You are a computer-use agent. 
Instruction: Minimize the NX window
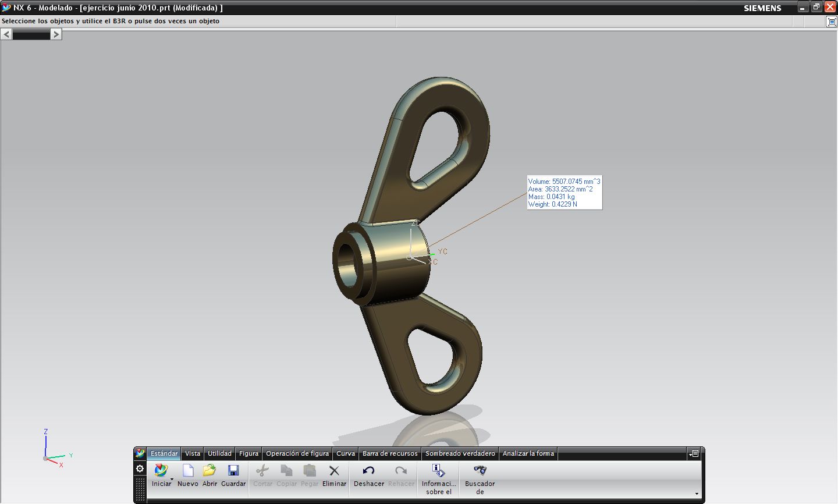coord(803,8)
